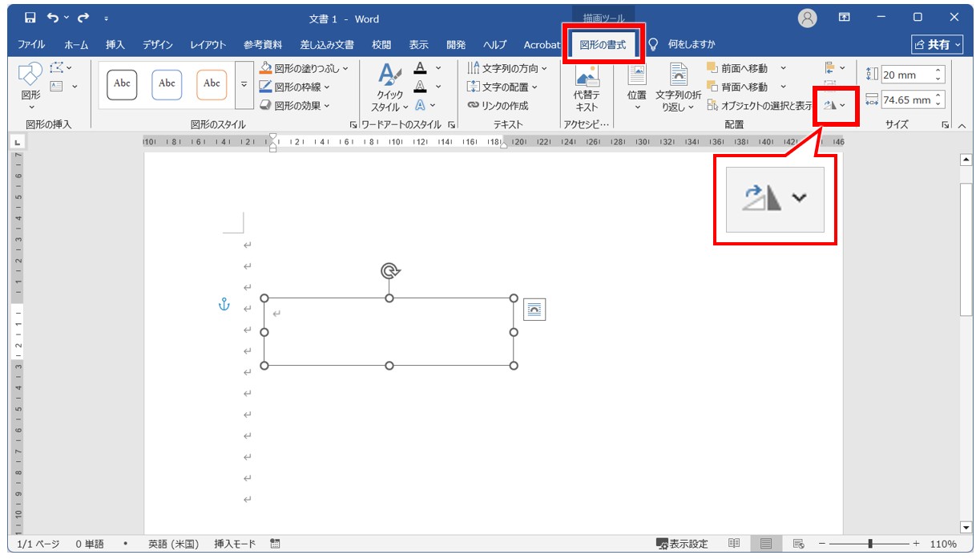980x559 pixels.
Task: Open ribbon display options icon
Action: [x=845, y=18]
